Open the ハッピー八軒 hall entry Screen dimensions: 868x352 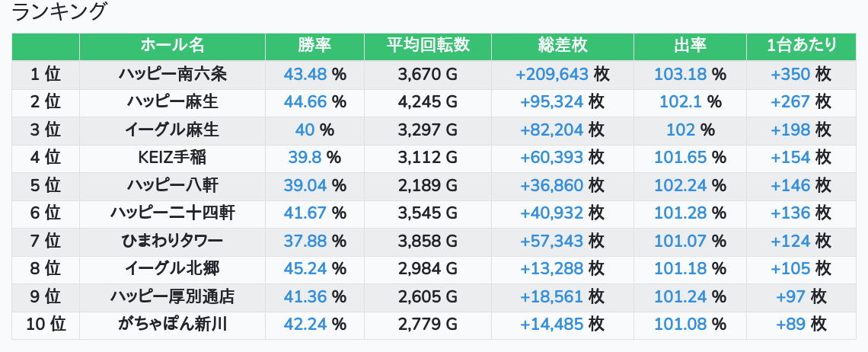[172, 185]
